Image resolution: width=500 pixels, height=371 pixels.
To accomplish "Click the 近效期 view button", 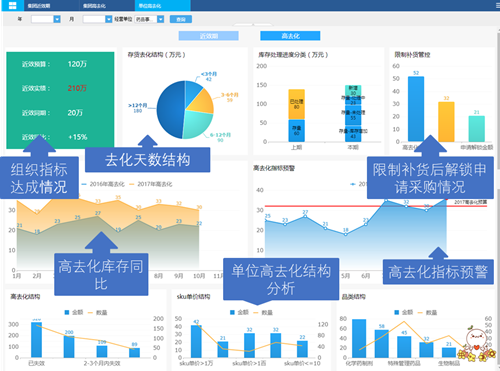I will pyautogui.click(x=209, y=36).
